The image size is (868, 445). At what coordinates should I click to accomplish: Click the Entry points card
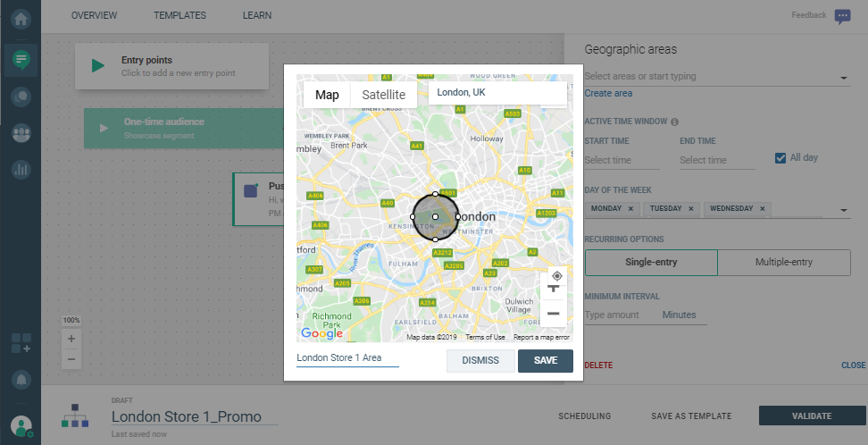(171, 66)
